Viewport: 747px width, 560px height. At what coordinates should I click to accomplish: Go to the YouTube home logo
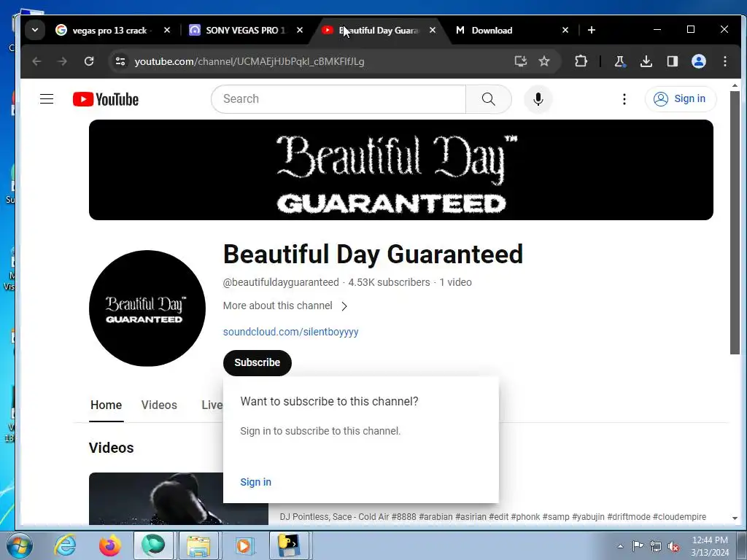pyautogui.click(x=106, y=99)
